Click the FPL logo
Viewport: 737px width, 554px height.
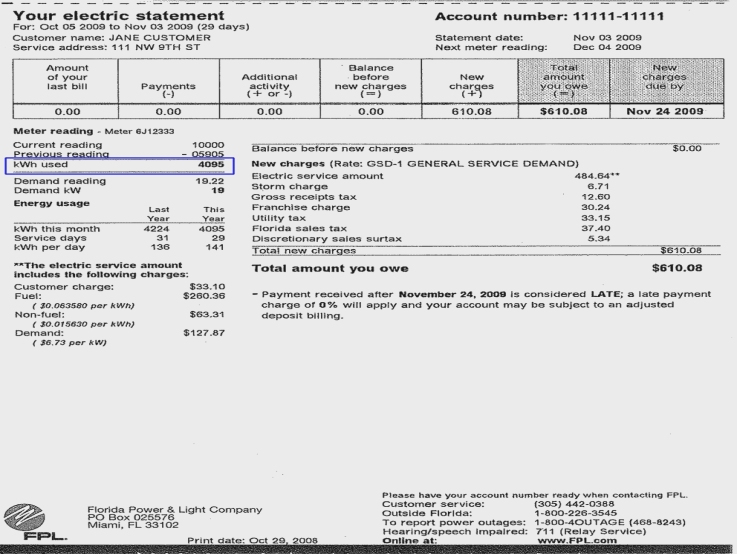pyautogui.click(x=35, y=523)
